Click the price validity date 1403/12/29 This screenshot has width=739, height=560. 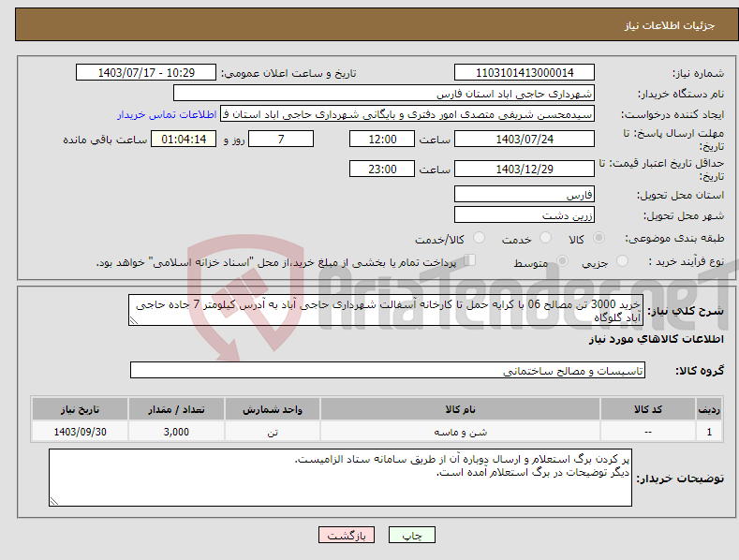525,169
